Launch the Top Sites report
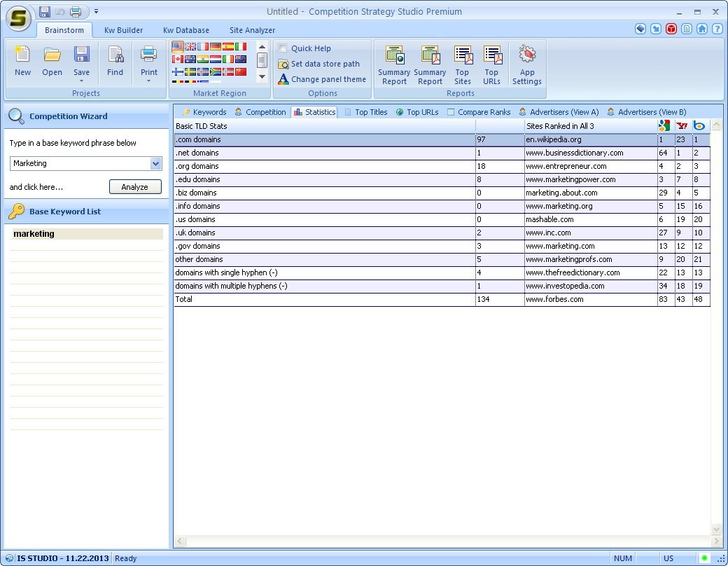 pos(463,63)
